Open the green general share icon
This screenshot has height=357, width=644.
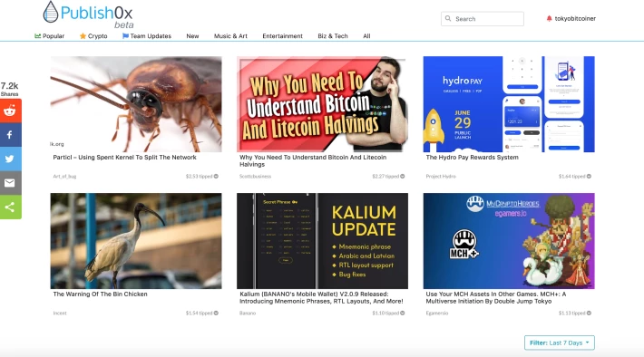(10, 207)
